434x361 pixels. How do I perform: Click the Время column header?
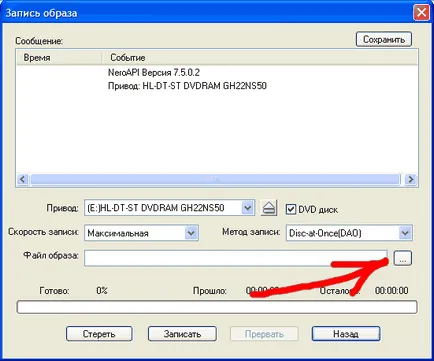[59, 58]
